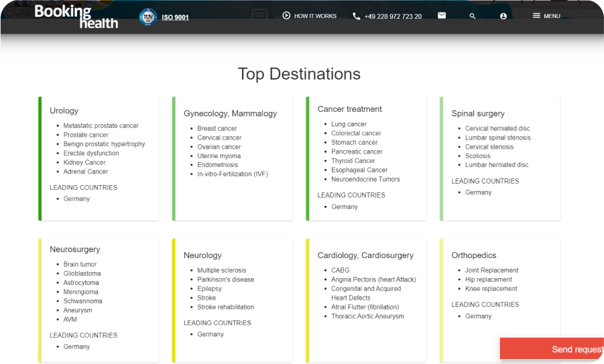The width and height of the screenshot is (604, 364).
Task: Select Uterine myoma
Action: (219, 156)
